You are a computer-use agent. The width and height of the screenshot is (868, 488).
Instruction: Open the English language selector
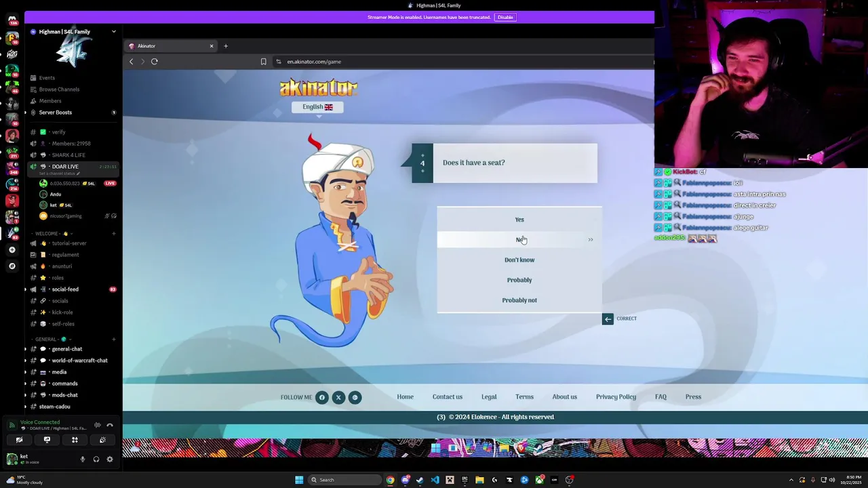click(317, 107)
